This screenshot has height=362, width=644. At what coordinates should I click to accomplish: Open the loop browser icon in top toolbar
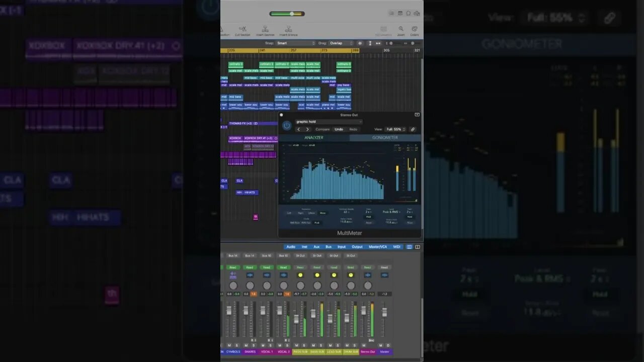point(409,14)
